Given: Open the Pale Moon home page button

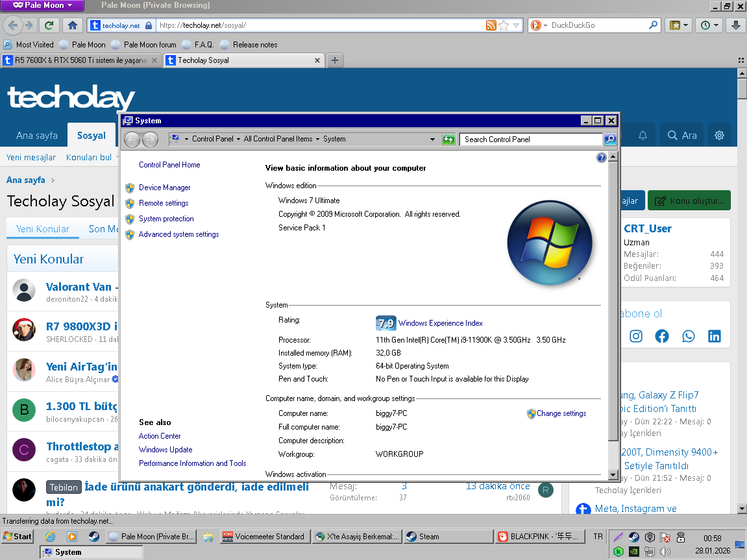Looking at the screenshot, I should [x=73, y=25].
